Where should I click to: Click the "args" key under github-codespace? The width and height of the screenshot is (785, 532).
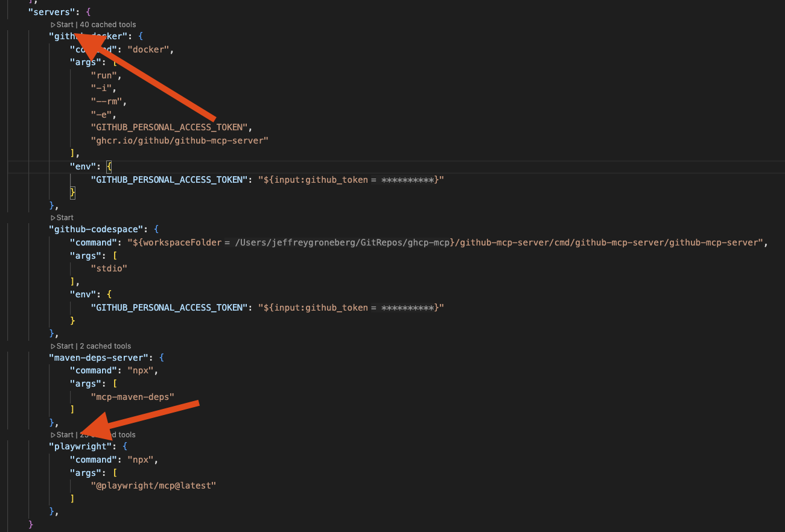(85, 256)
